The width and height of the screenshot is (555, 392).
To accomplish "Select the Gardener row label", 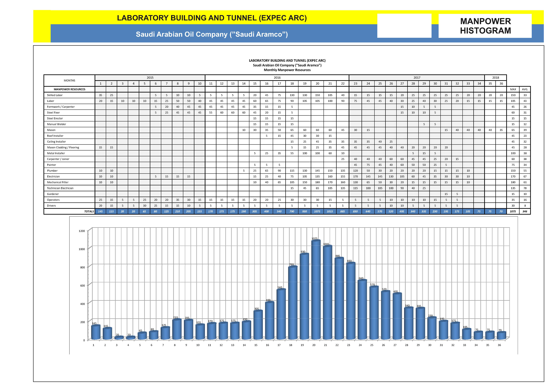I will point(53,194).
